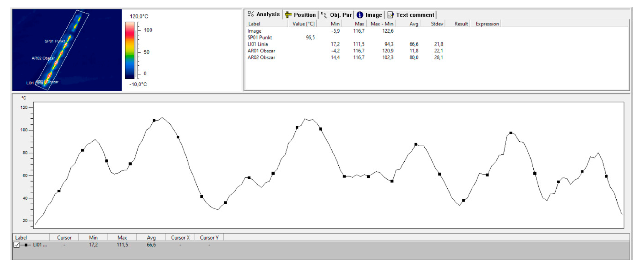Click the Cursor X column header

coord(180,238)
